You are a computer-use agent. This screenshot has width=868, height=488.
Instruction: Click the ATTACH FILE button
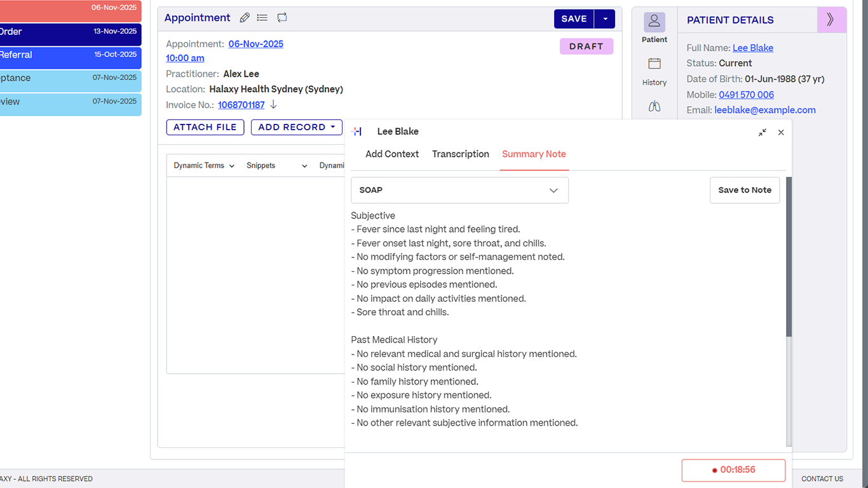pos(205,127)
